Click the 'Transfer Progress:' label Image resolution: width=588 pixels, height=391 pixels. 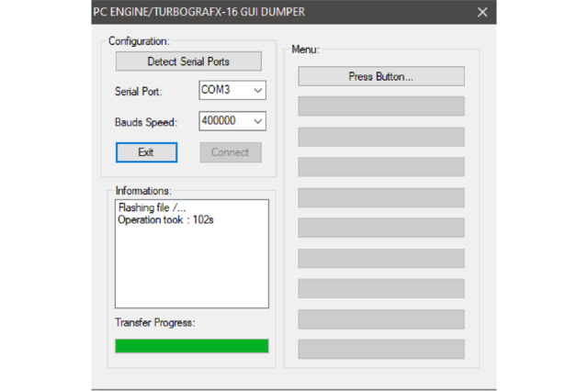[x=155, y=322]
